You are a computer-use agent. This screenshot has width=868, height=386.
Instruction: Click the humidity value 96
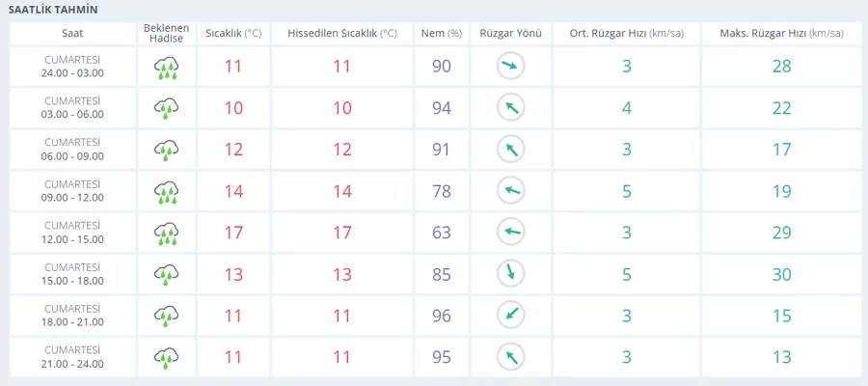pyautogui.click(x=442, y=316)
